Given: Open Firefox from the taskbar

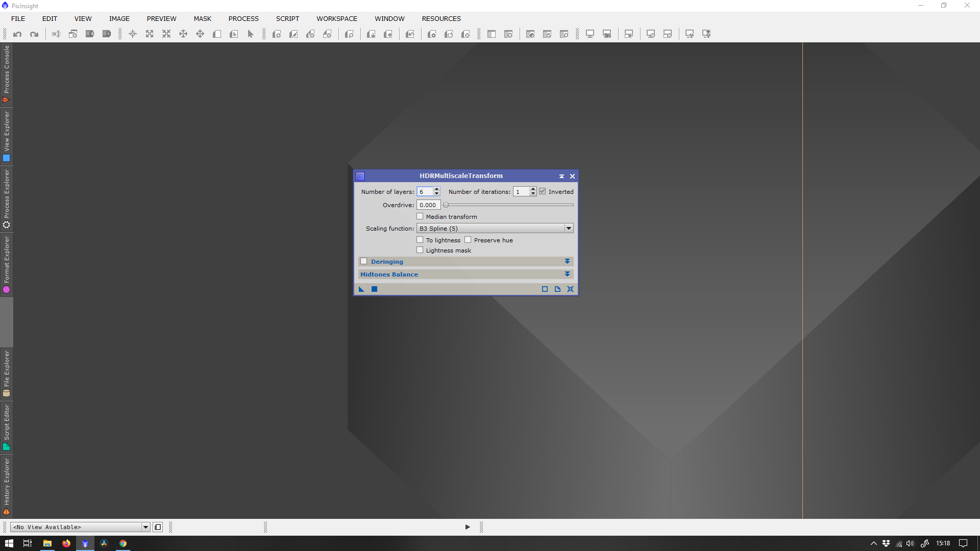Looking at the screenshot, I should point(66,543).
